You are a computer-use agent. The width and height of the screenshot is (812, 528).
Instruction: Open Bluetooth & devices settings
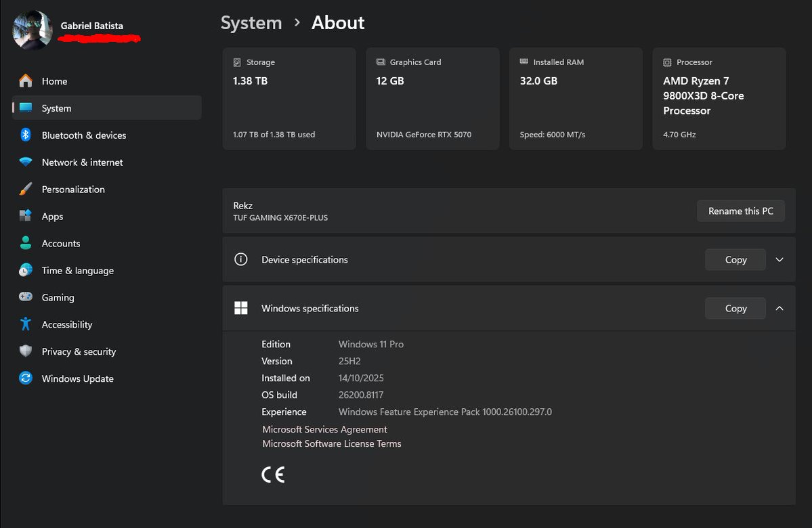click(107, 135)
